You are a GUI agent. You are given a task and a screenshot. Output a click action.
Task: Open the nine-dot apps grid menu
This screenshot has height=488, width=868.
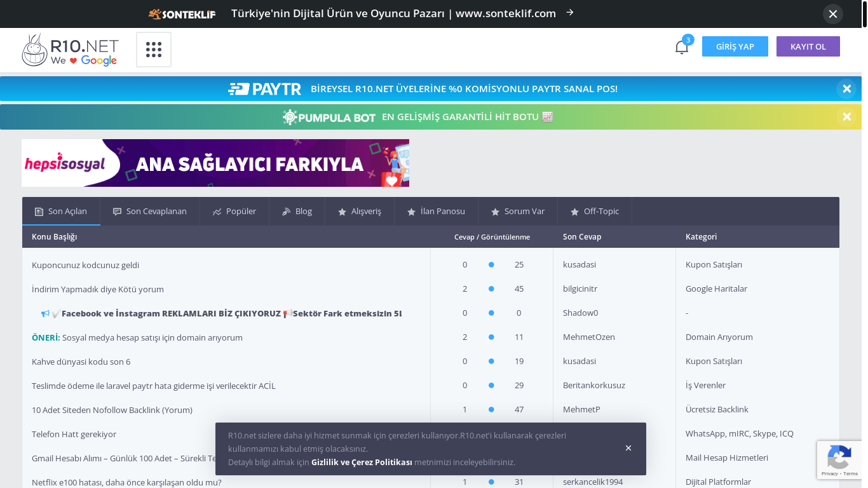pos(154,50)
